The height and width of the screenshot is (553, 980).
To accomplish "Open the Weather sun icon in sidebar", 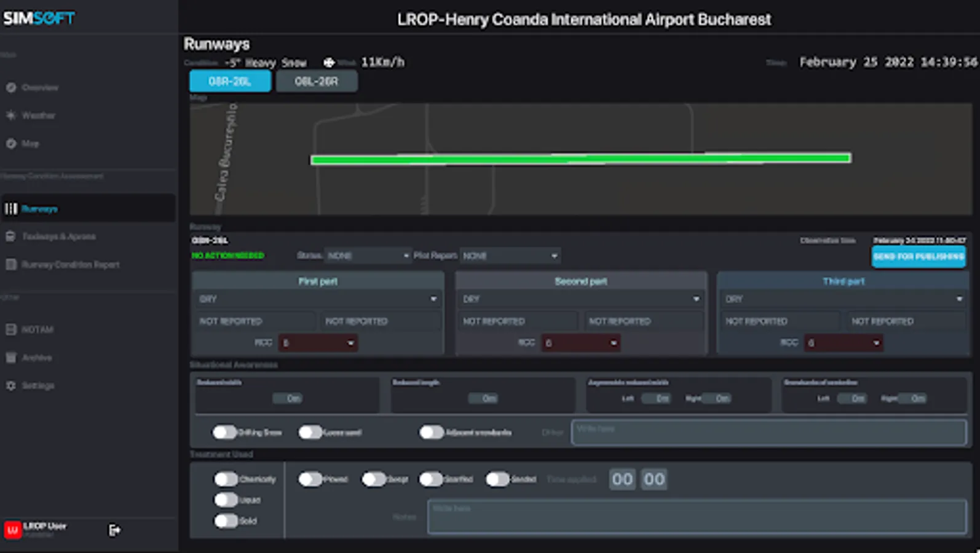I will 11,116.
